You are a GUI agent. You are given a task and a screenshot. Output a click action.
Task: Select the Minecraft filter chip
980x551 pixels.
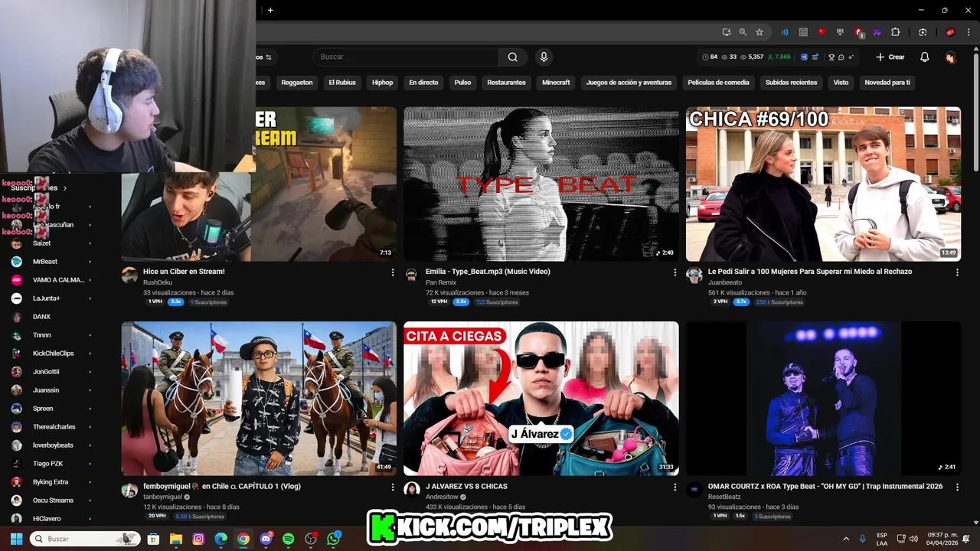tap(556, 82)
